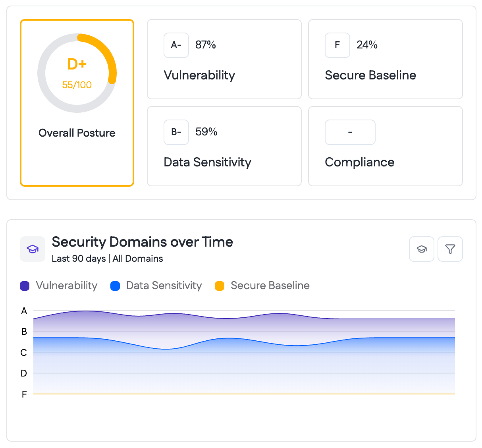Screen dimensions: 482x448
Task: Click the grade A axis label on the chart
Action: 24,311
